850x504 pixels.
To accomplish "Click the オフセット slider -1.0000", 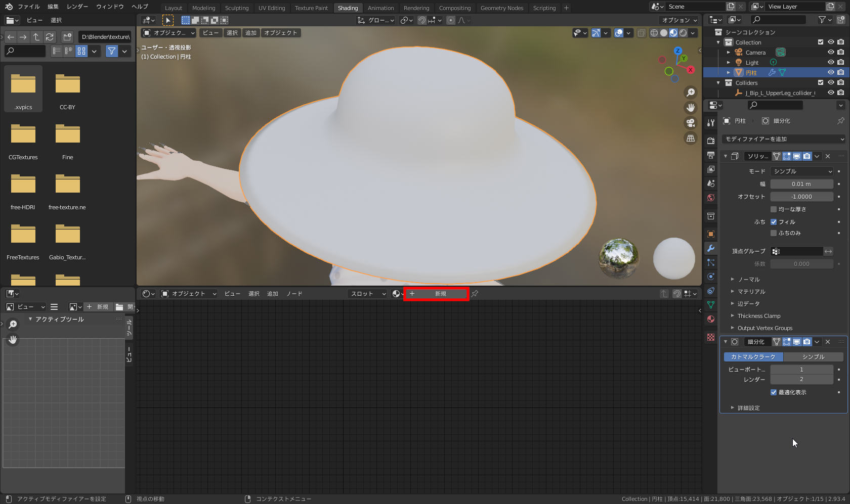I will click(x=801, y=197).
